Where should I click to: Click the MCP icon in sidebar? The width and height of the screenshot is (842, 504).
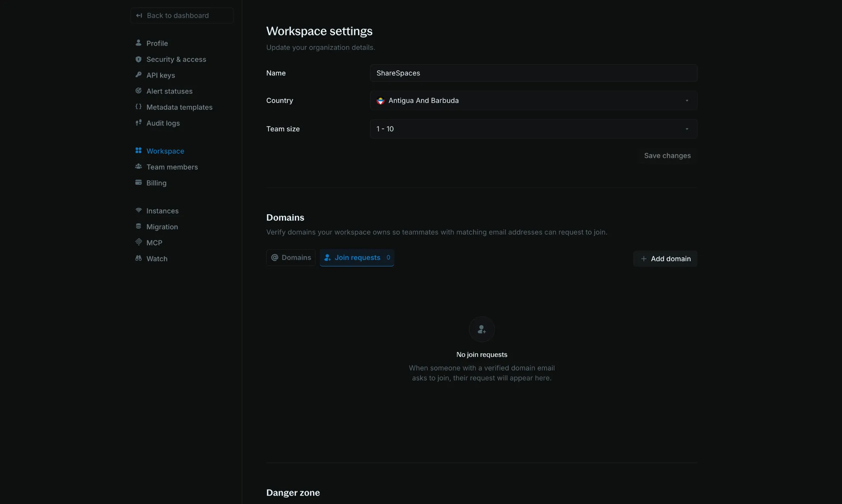tap(139, 242)
